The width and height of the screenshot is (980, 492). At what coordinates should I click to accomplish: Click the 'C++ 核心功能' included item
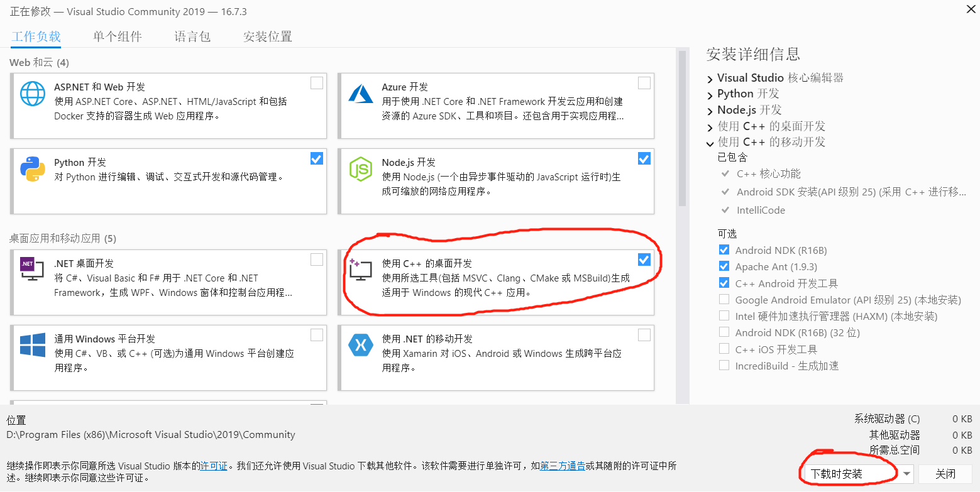[768, 173]
